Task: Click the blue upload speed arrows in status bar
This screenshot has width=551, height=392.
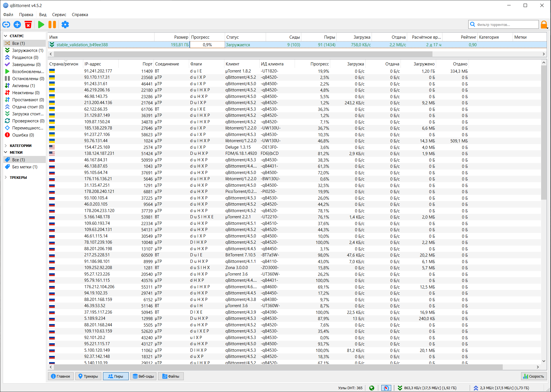Action: click(476, 388)
